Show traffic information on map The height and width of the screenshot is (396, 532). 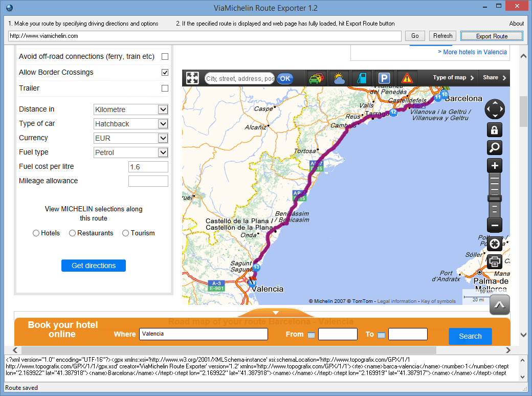pos(316,78)
